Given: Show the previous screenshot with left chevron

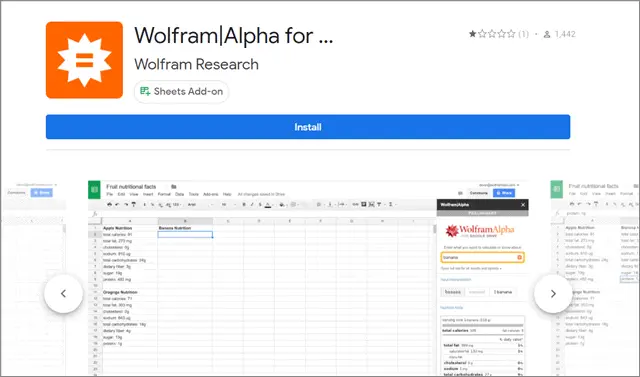Looking at the screenshot, I should click(x=63, y=294).
